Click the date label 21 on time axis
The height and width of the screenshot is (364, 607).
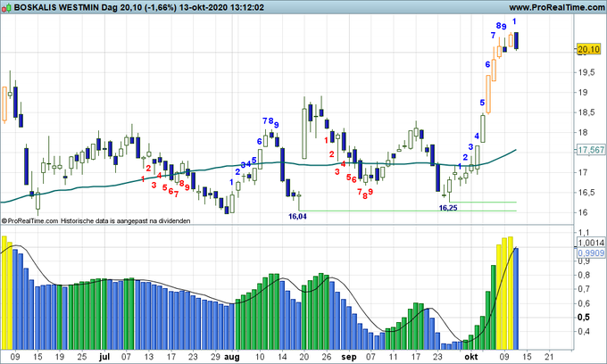point(549,357)
